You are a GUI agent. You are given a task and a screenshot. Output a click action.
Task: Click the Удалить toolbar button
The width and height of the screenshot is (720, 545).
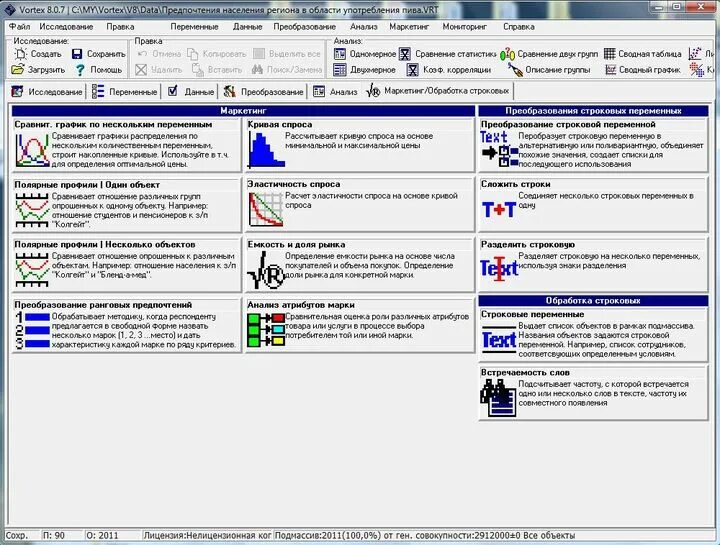coord(159,70)
